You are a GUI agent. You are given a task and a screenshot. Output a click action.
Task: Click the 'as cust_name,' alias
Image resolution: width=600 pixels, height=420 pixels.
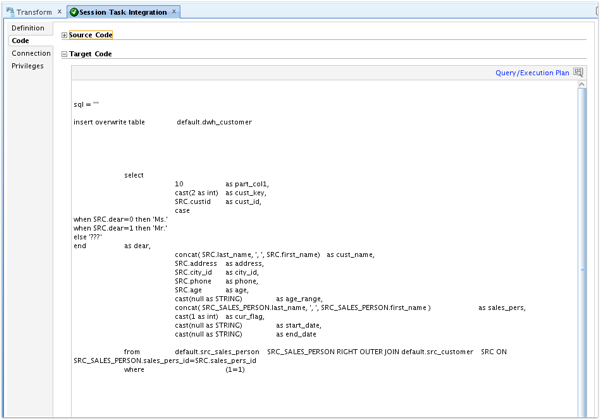click(350, 255)
